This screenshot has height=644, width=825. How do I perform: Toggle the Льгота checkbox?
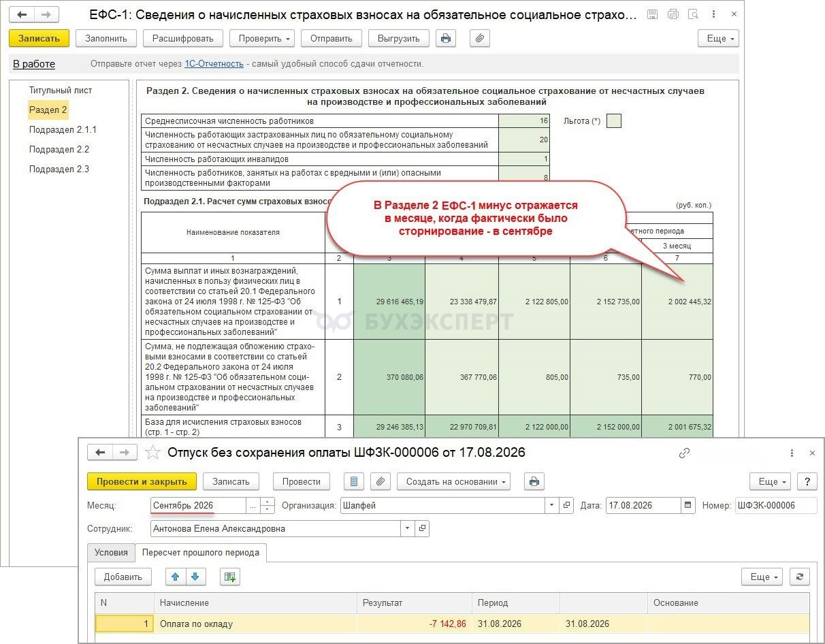click(x=613, y=121)
